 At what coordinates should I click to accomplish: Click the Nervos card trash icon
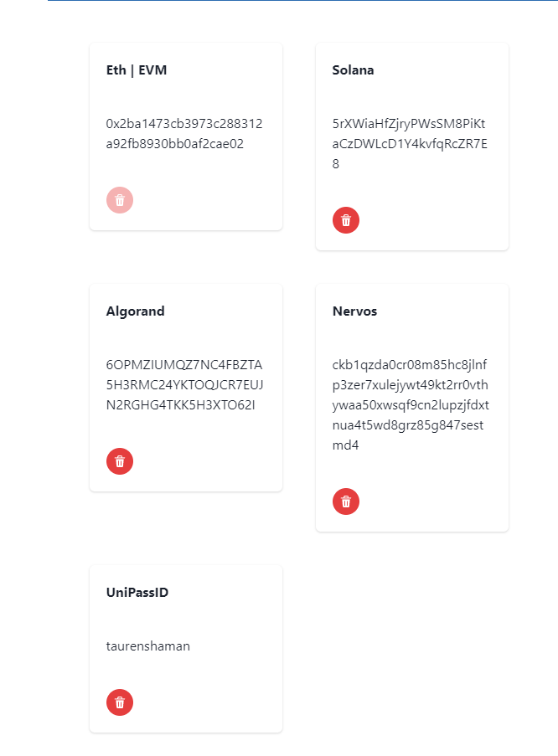coord(346,501)
